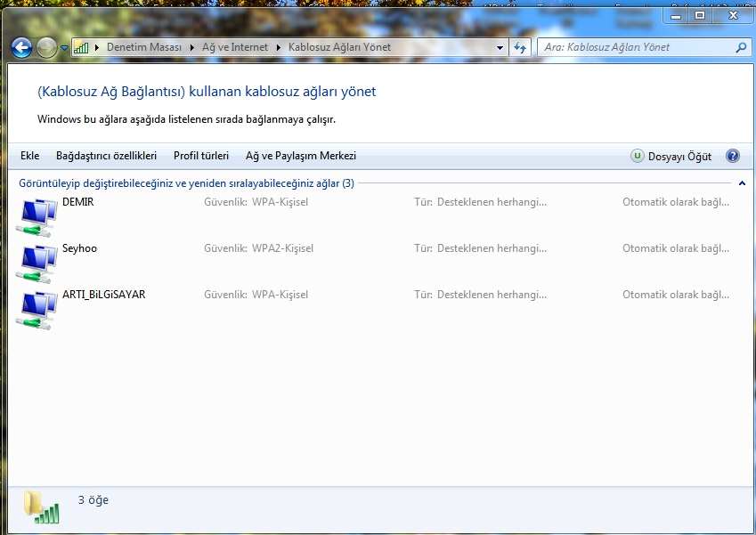Screen dimensions: 756x535
Task: Click ARTI_BiLGiSAYAR's Tür: Desteklenen herhangi text
Action: click(x=480, y=295)
